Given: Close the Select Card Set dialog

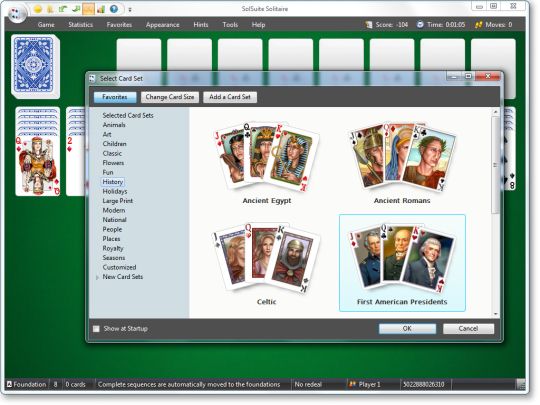Looking at the screenshot, I should [x=488, y=76].
